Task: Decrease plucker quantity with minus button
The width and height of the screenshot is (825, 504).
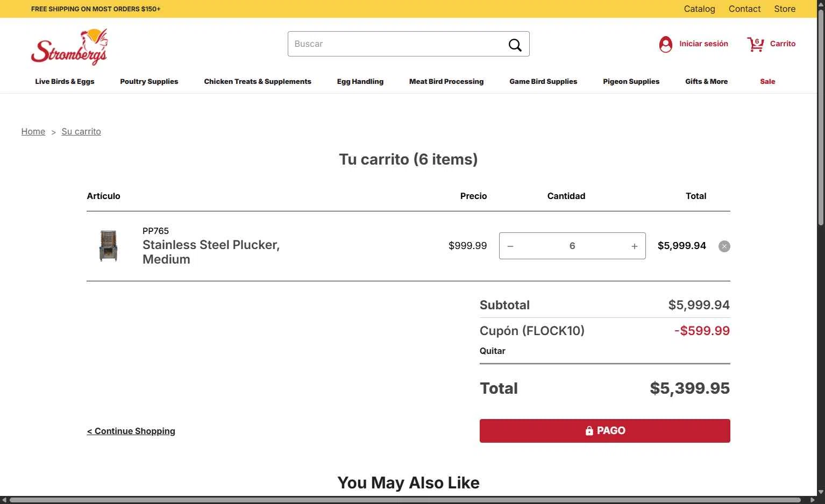Action: tap(510, 246)
